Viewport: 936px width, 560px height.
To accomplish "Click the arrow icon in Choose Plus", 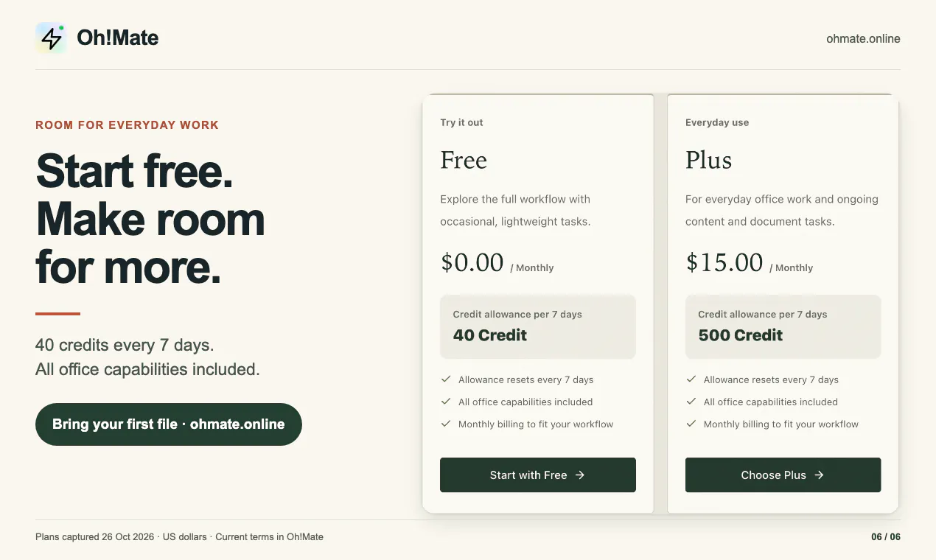I will [819, 475].
